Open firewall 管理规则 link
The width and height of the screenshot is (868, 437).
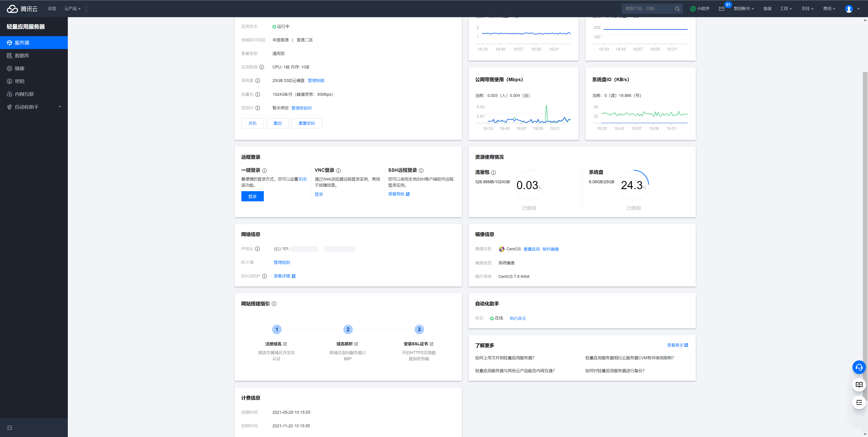tap(282, 263)
